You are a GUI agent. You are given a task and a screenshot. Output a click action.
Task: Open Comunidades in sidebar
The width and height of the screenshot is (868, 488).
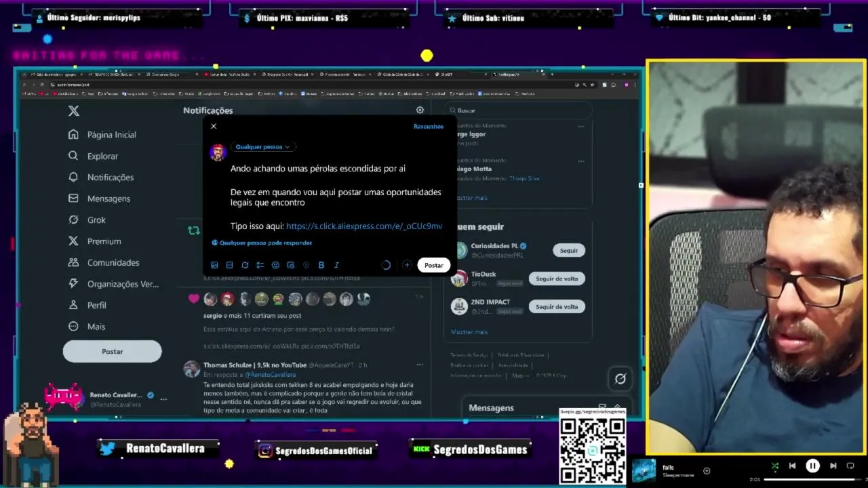click(104, 263)
